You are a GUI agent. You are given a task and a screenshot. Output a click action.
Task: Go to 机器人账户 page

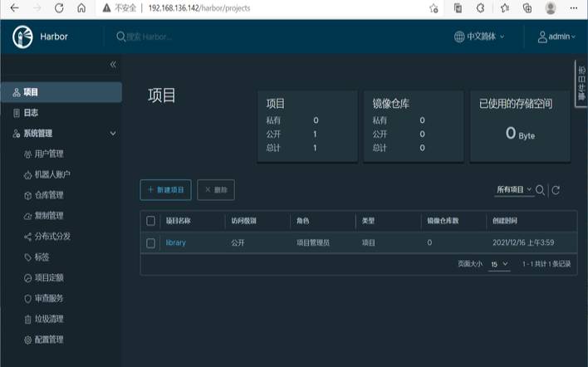52,174
